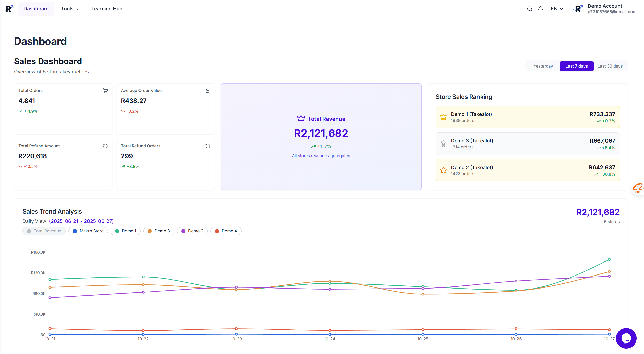The image size is (644, 354).
Task: Switch date range to Last 30 days
Action: [610, 66]
